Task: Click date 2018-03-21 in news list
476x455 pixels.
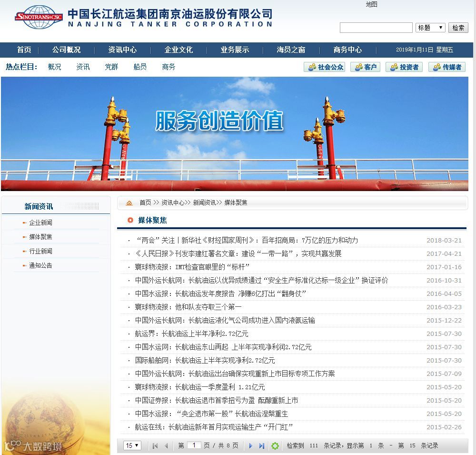Action: coord(444,241)
